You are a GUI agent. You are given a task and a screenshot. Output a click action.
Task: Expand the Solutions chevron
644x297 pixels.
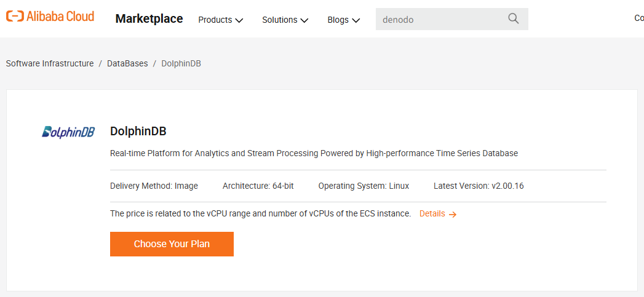pos(304,20)
